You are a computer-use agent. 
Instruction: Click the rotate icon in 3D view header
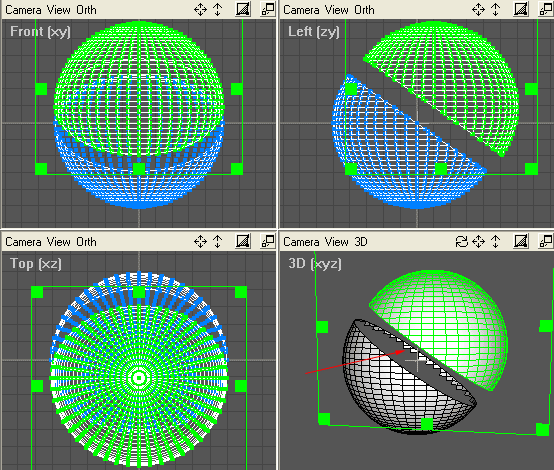tap(461, 242)
